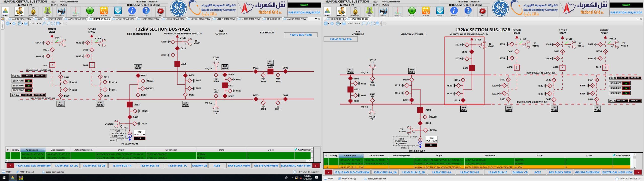Switch to the SYSTEM_ARCH tab
Viewport: 644px width, 181px height.
[55, 19]
